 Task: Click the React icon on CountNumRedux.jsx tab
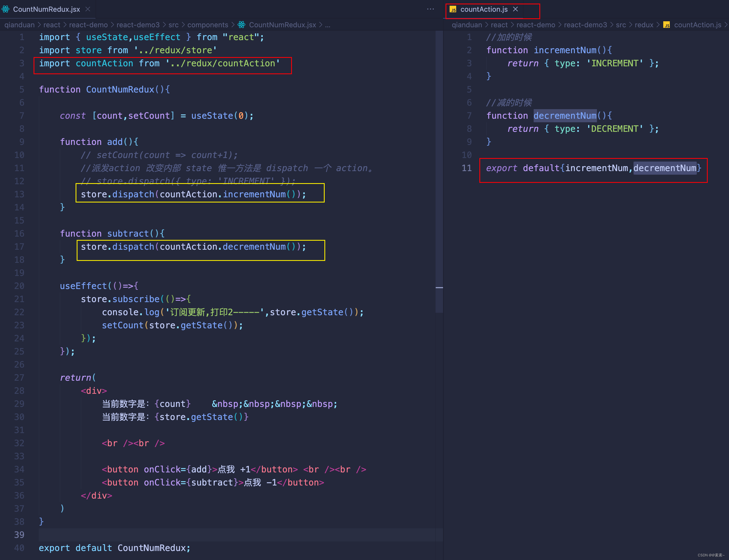click(6, 9)
